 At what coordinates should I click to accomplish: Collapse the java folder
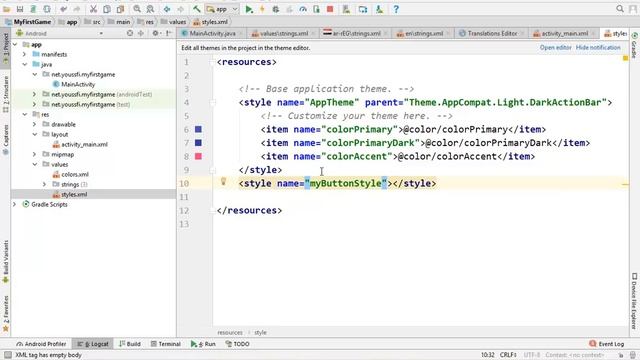coord(24,64)
